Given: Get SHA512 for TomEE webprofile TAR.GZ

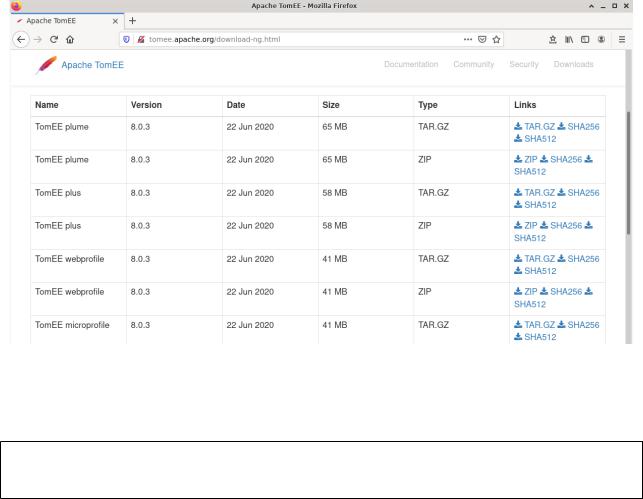Looking at the screenshot, I should (x=535, y=271).
